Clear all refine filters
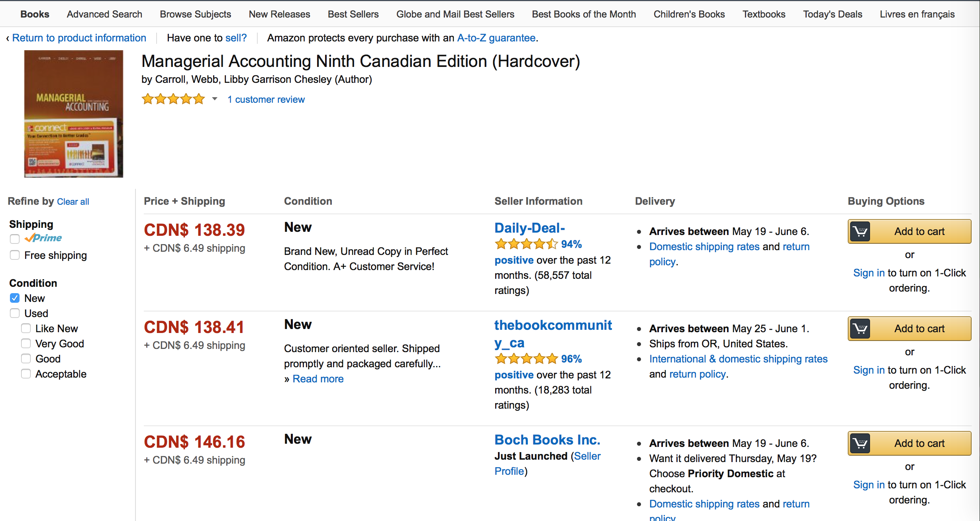Screen dimensions: 980x521 coord(73,202)
